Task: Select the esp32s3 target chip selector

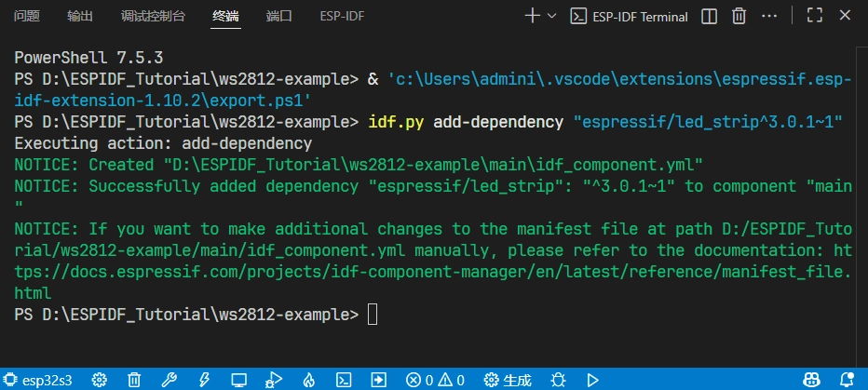Action: click(x=40, y=380)
